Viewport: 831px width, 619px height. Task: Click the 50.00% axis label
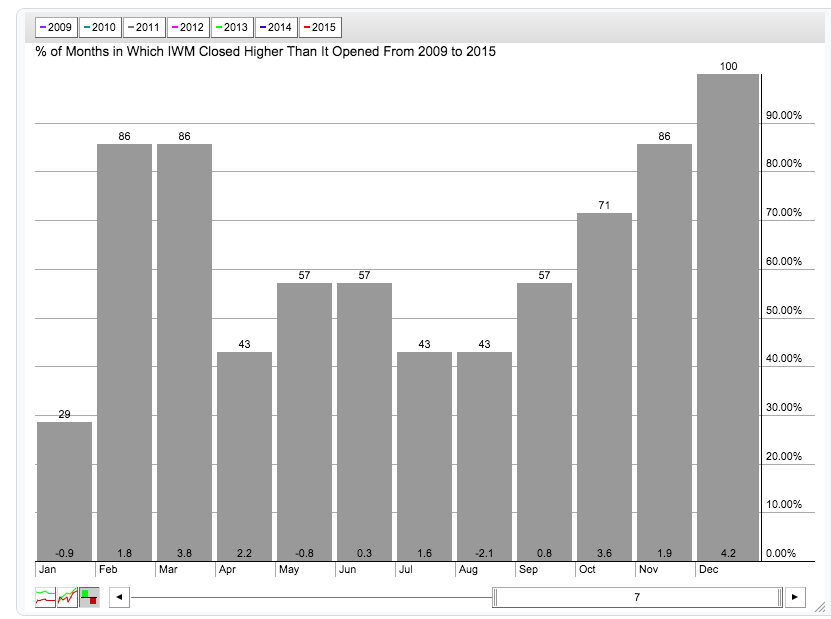pyautogui.click(x=784, y=310)
